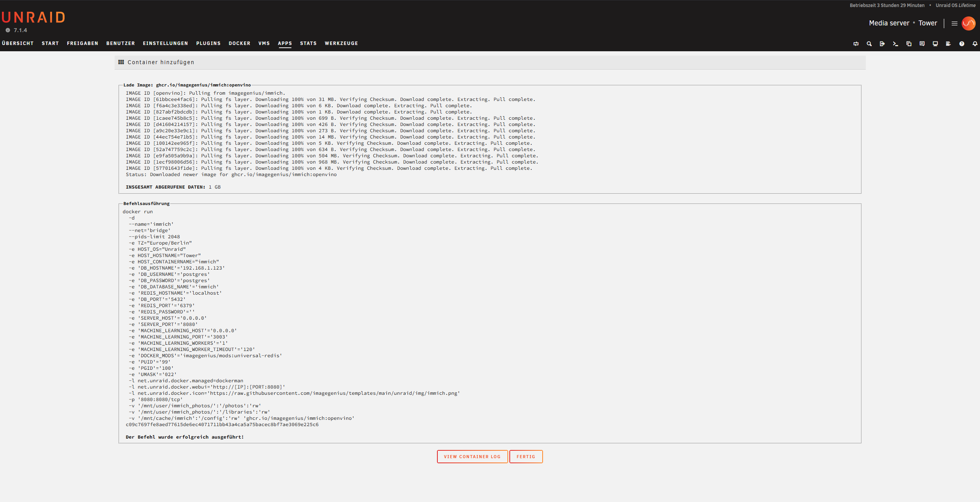Click the feedback speech bubble icon

(922, 44)
